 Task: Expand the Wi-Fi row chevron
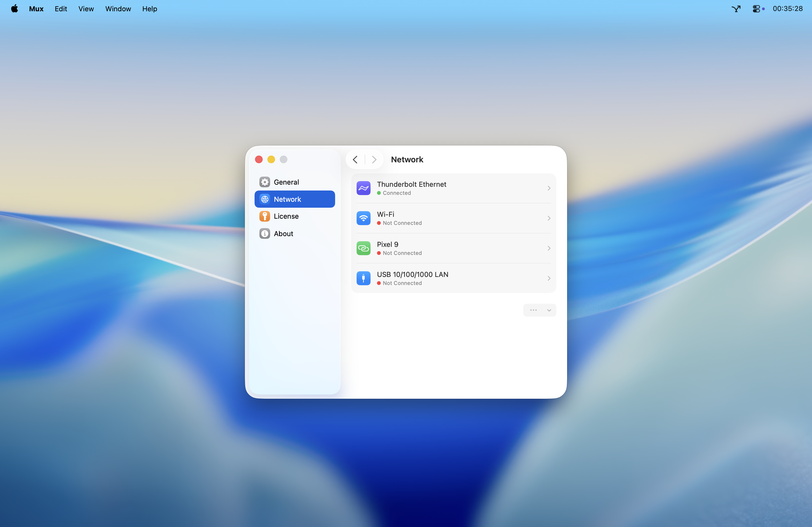click(x=549, y=218)
